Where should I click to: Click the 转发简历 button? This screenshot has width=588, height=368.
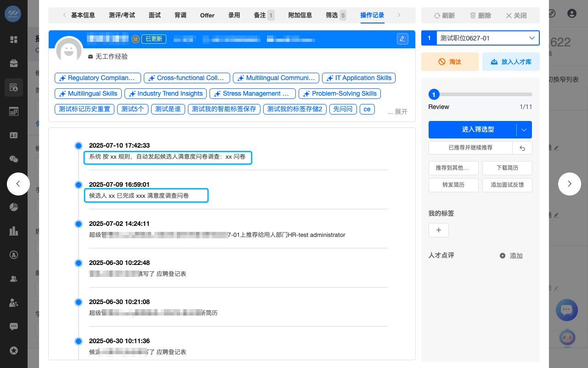click(454, 185)
